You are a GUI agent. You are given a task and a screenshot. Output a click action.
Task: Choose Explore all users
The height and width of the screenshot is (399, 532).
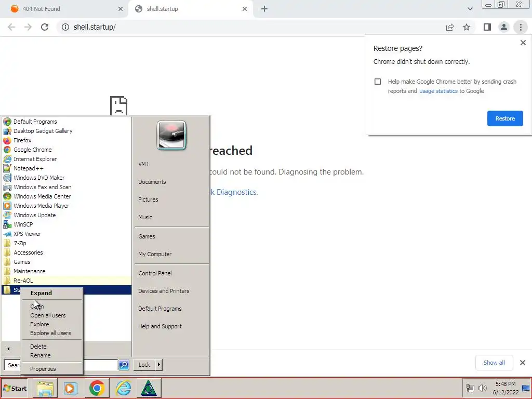tap(52, 333)
